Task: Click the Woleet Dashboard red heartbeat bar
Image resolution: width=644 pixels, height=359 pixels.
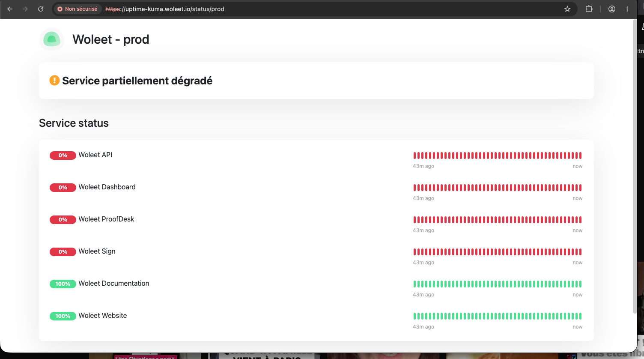Action: point(498,188)
